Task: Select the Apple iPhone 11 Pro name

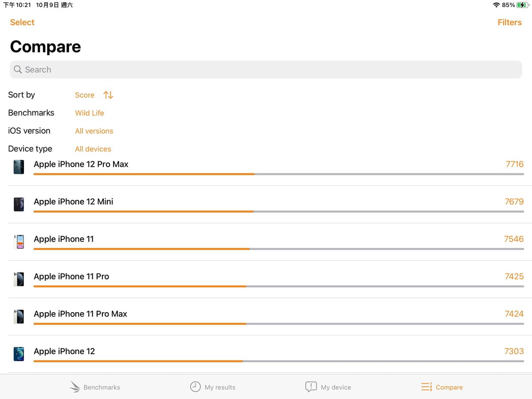Action: [71, 276]
